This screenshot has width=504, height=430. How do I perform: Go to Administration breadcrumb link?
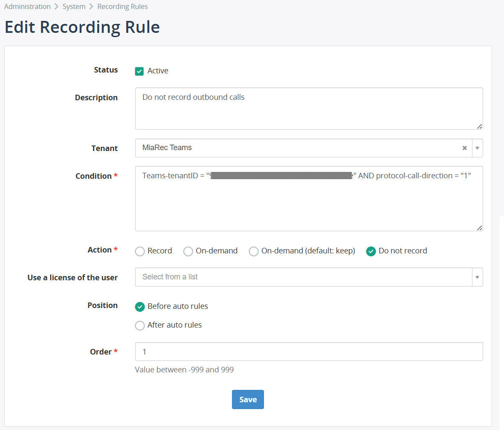(27, 7)
